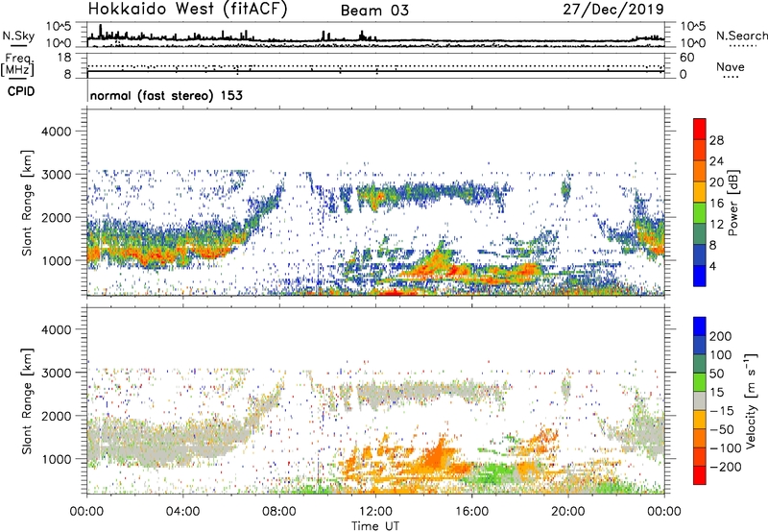Click the '60' Nave axis tick
768x532 pixels.
click(686, 58)
